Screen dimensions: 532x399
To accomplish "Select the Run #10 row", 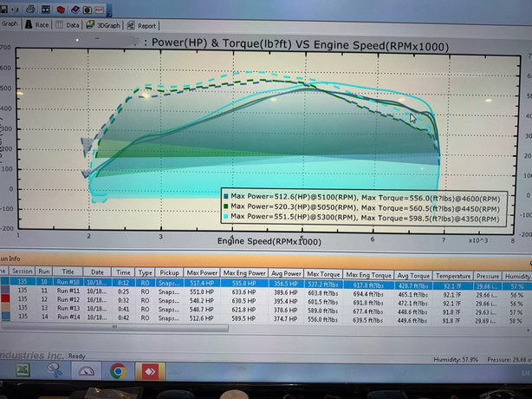I will coord(71,283).
